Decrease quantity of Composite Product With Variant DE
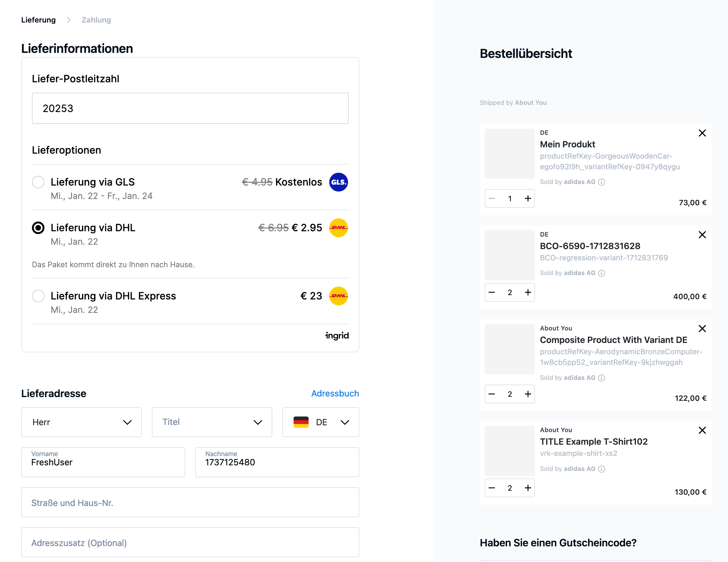 click(x=492, y=394)
